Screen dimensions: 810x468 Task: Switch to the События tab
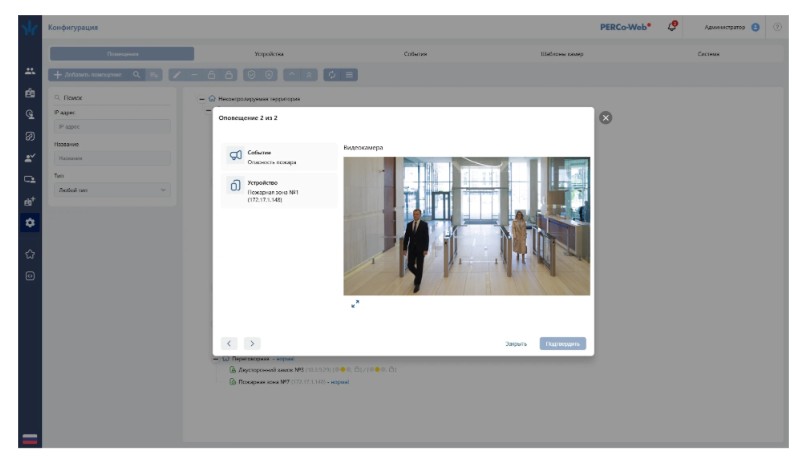point(415,54)
